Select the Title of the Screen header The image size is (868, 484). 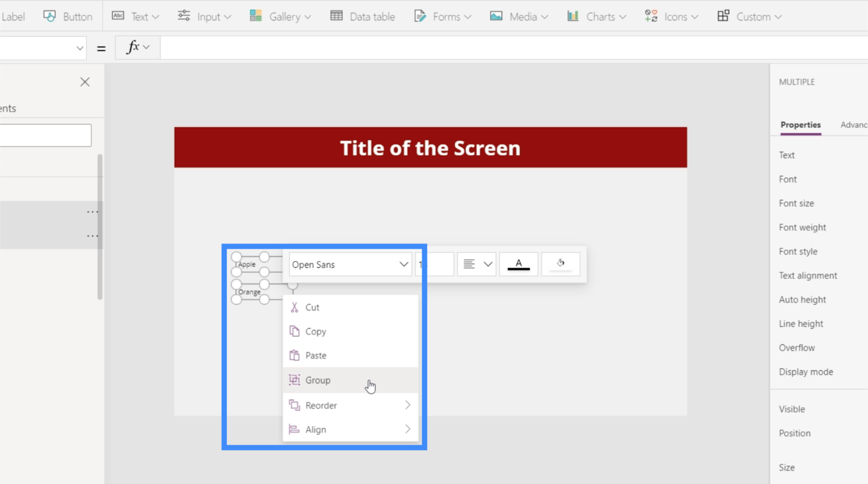pos(430,147)
